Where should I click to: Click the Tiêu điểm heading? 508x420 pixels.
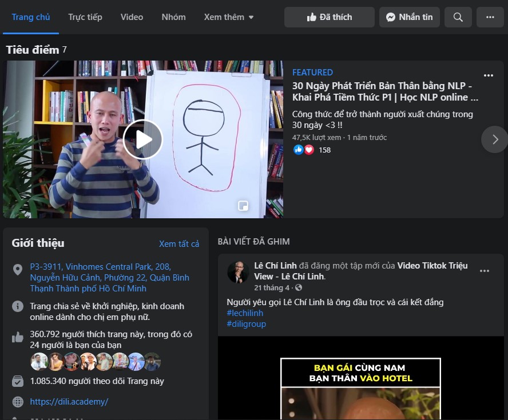point(33,50)
